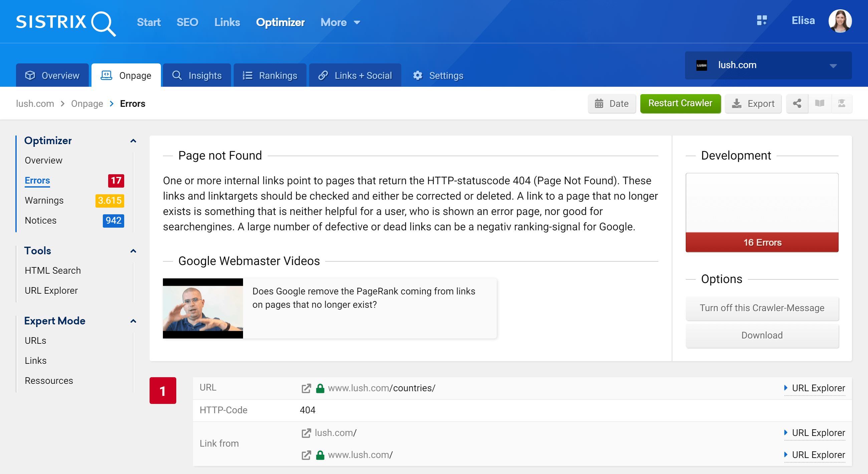The image size is (868, 474).
Task: Click the green padlock beside www.lush.com/ link
Action: (320, 455)
